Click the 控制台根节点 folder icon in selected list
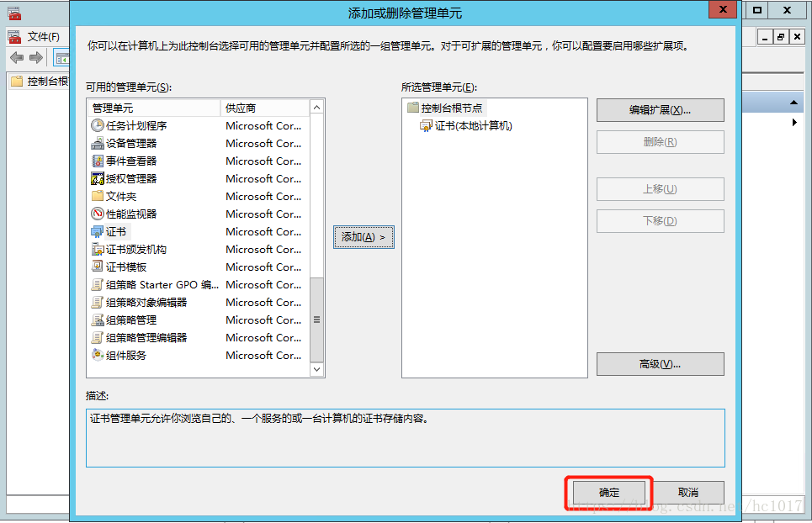This screenshot has width=812, height=523. tap(413, 108)
